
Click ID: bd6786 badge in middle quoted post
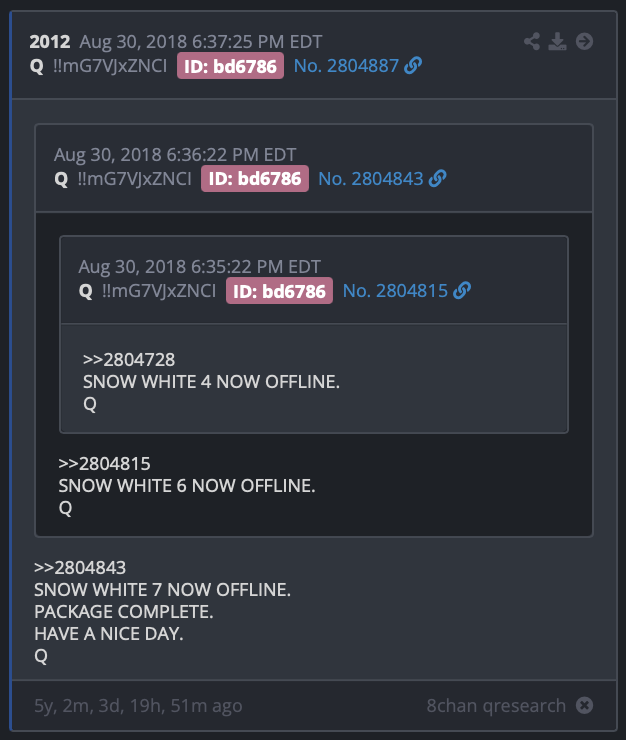[x=255, y=179]
